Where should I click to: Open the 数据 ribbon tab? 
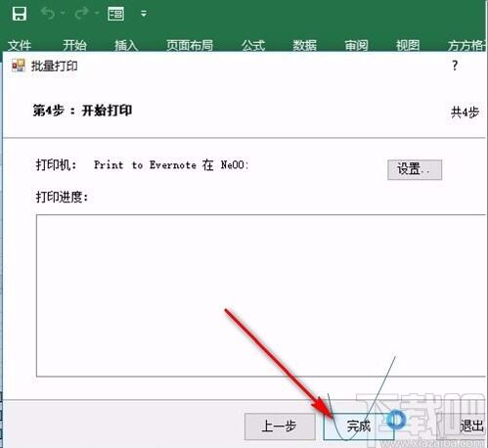pyautogui.click(x=305, y=45)
